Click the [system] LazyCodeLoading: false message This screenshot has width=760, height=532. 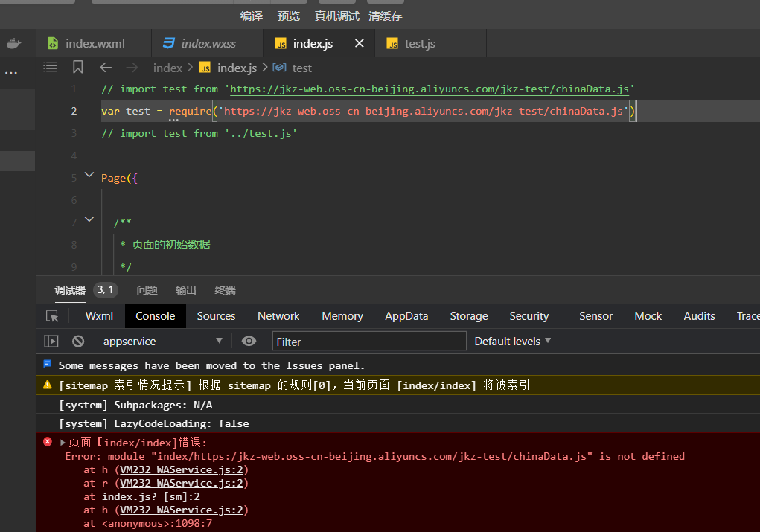pyautogui.click(x=154, y=423)
